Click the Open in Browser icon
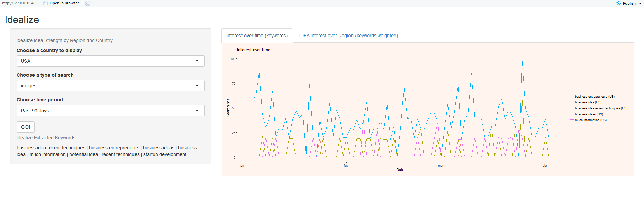This screenshot has width=644, height=212. coord(45,3)
